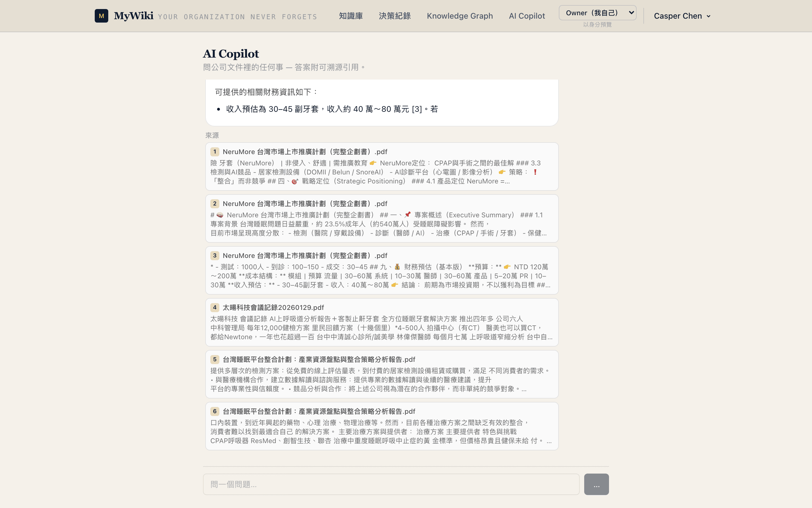Open the Knowledge Graph tab
The height and width of the screenshot is (508, 812).
pos(460,16)
